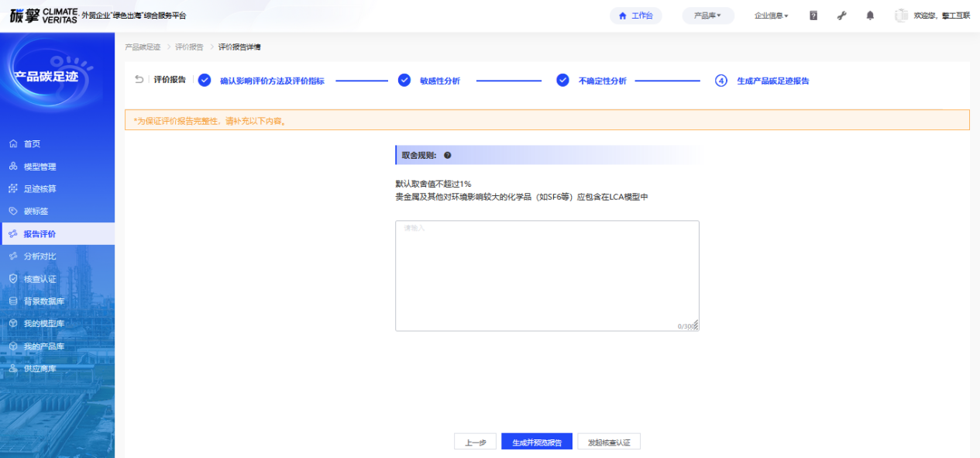
Task: Expand the 产品库 dropdown
Action: point(707,15)
